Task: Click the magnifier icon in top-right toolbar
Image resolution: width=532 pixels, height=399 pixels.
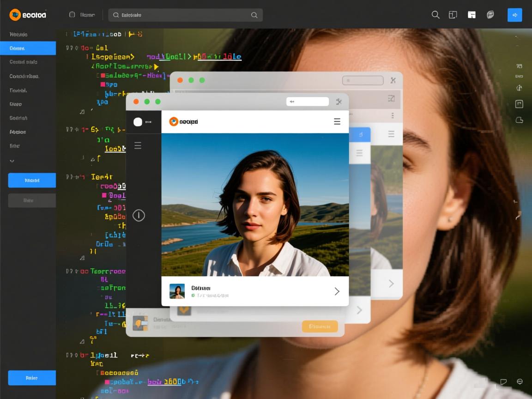Action: (435, 15)
